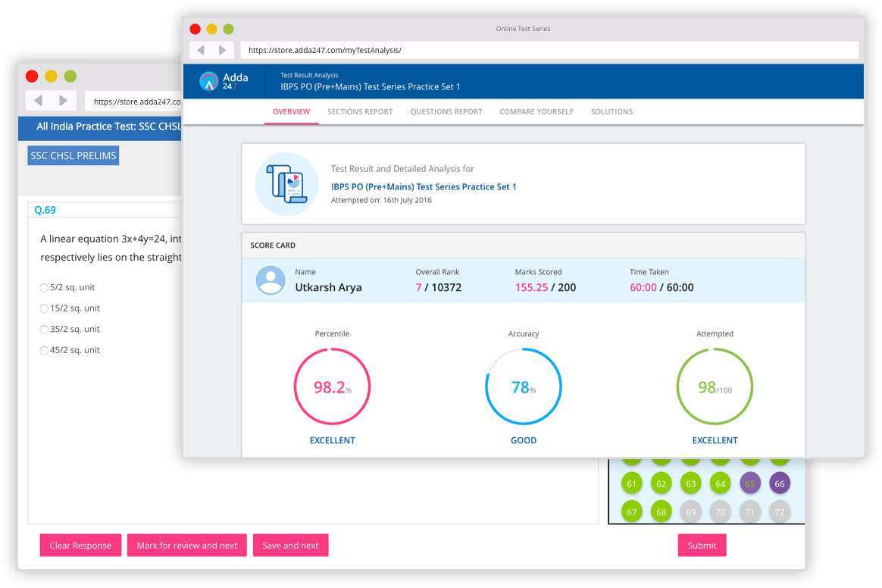Click 'All India Practice Test: SSC CHSL' title
This screenshot has height=588, width=882.
point(109,126)
